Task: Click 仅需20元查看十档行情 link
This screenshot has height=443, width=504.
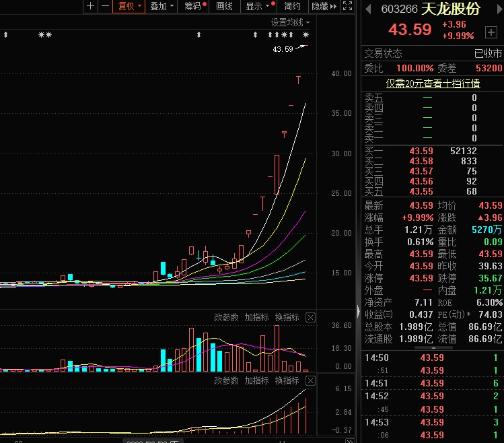Action: 433,83
